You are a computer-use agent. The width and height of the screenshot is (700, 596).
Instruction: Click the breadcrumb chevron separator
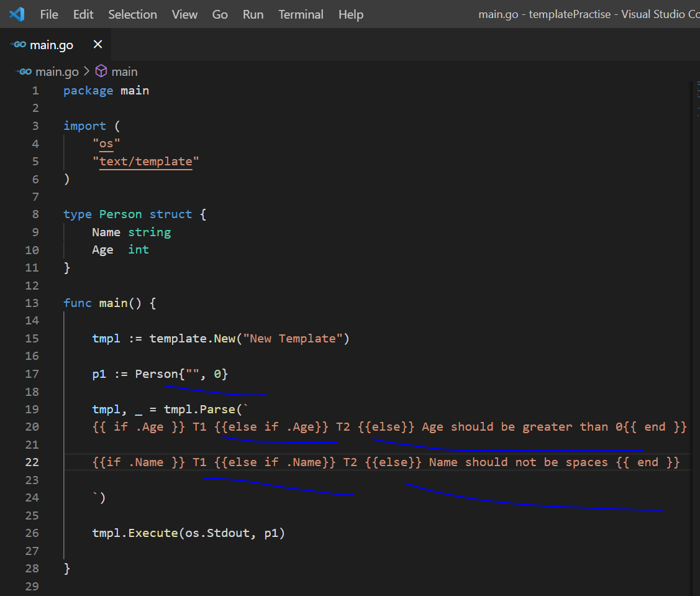(86, 71)
